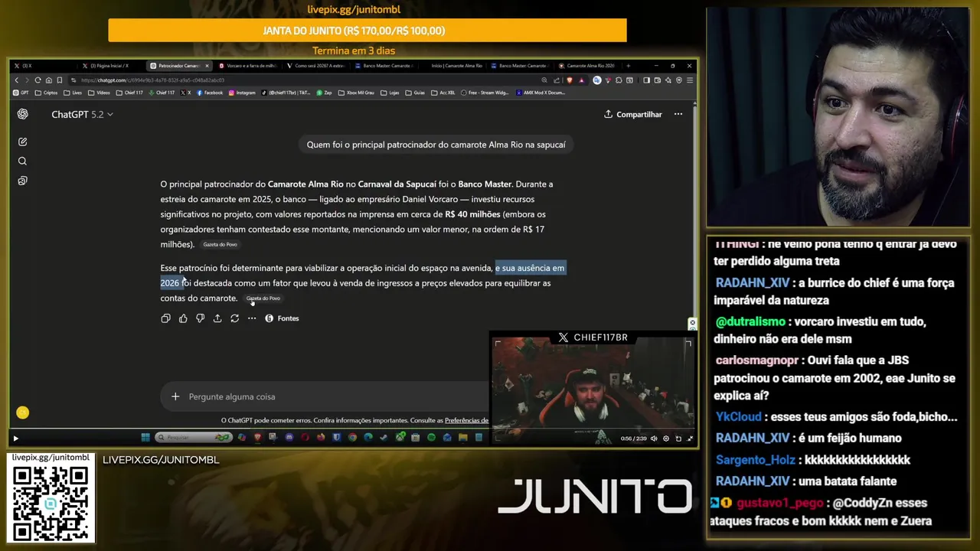
Task: Open the Lives bookmarks folder
Action: tap(73, 93)
